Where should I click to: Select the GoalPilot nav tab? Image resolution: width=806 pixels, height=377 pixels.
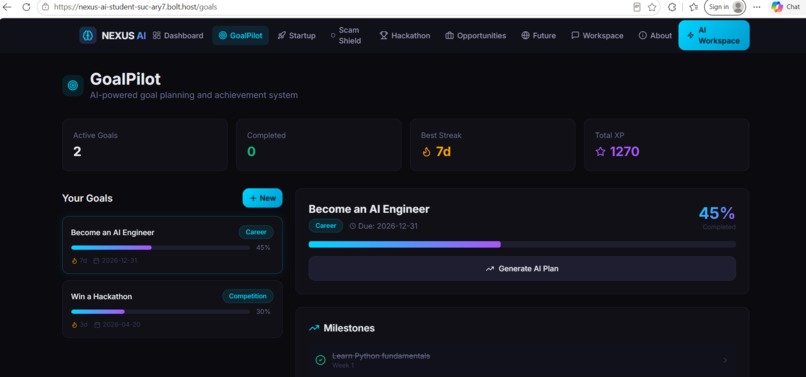(240, 35)
